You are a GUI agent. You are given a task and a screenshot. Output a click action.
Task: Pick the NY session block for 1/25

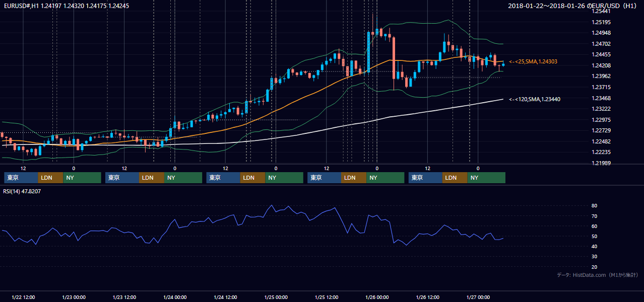coord(385,178)
